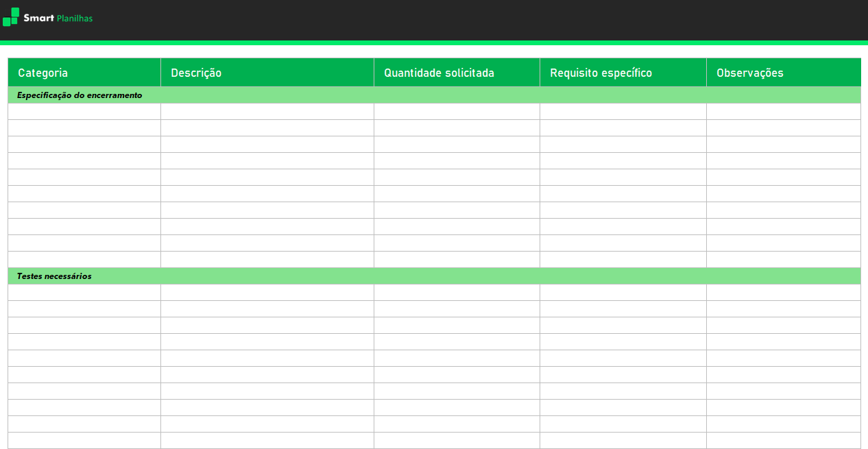Click the Descrição cell in the table's bottom row
Screen dimensions: 868x449
pos(267,440)
